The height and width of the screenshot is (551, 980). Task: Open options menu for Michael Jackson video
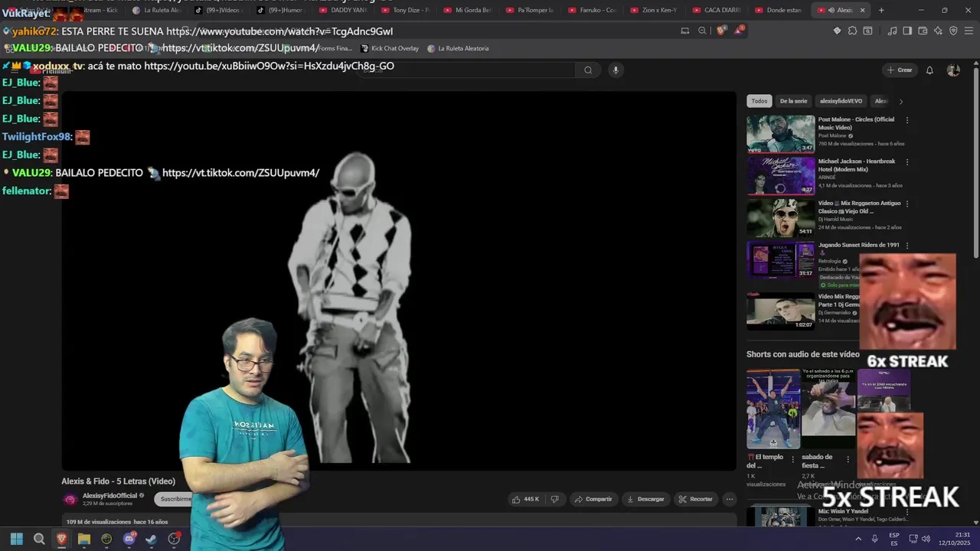pos(907,162)
